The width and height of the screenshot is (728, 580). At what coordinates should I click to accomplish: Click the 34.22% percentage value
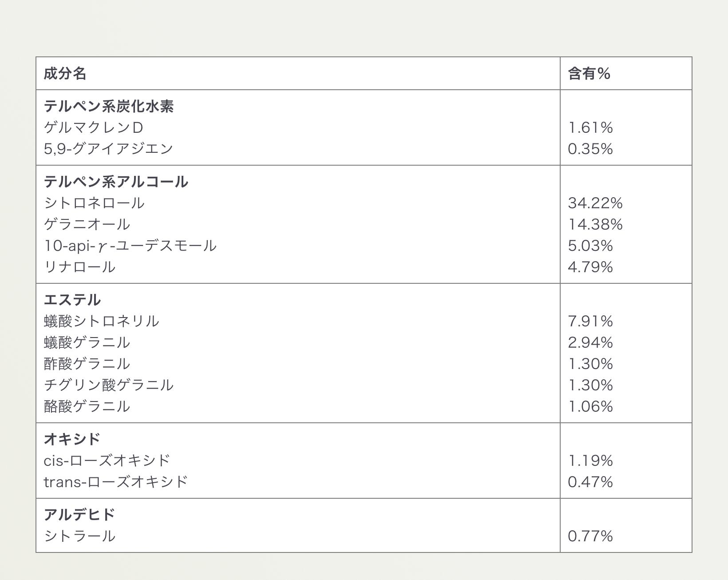595,203
